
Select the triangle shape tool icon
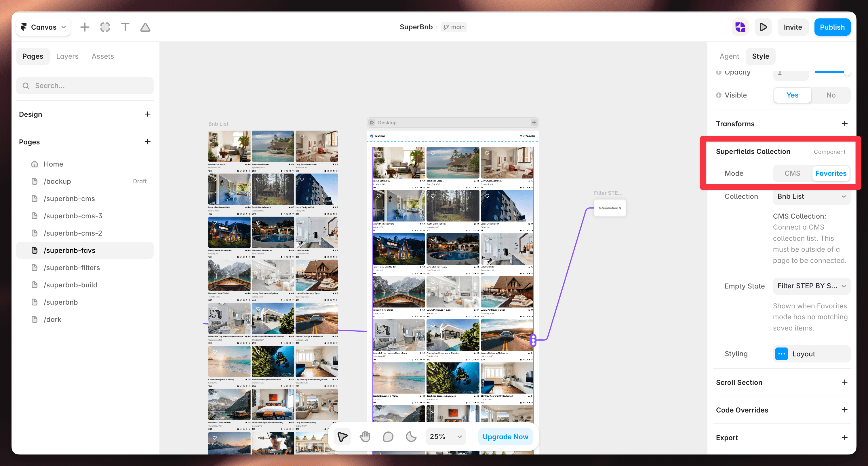pos(145,27)
